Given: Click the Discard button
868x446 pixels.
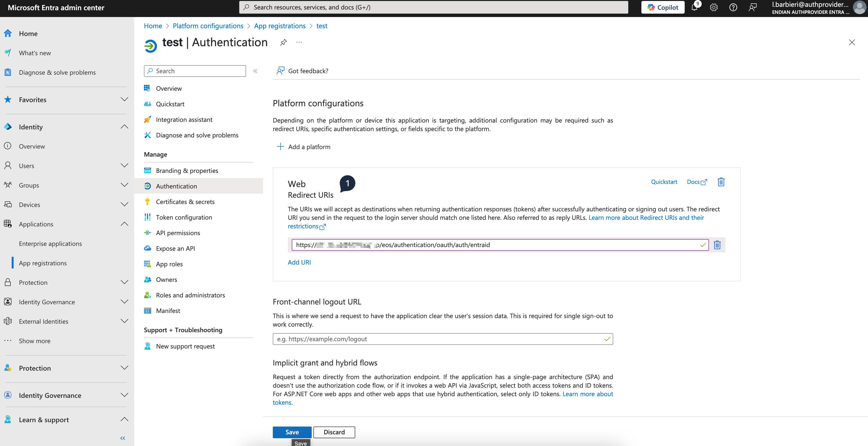Looking at the screenshot, I should click(x=334, y=432).
